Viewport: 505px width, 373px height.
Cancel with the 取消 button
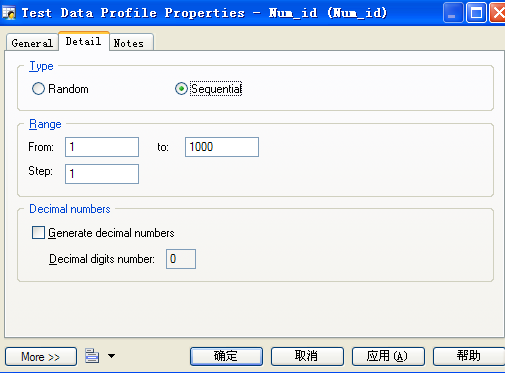pos(307,356)
